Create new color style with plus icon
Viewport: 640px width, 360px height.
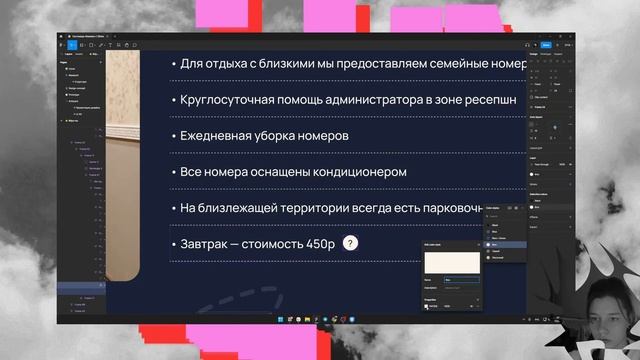[522, 208]
